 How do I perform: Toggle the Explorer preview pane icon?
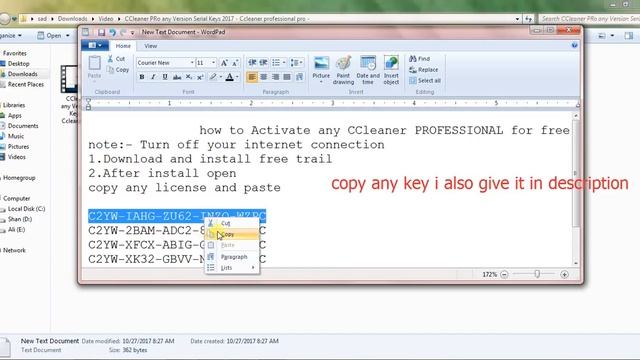pyautogui.click(x=629, y=36)
